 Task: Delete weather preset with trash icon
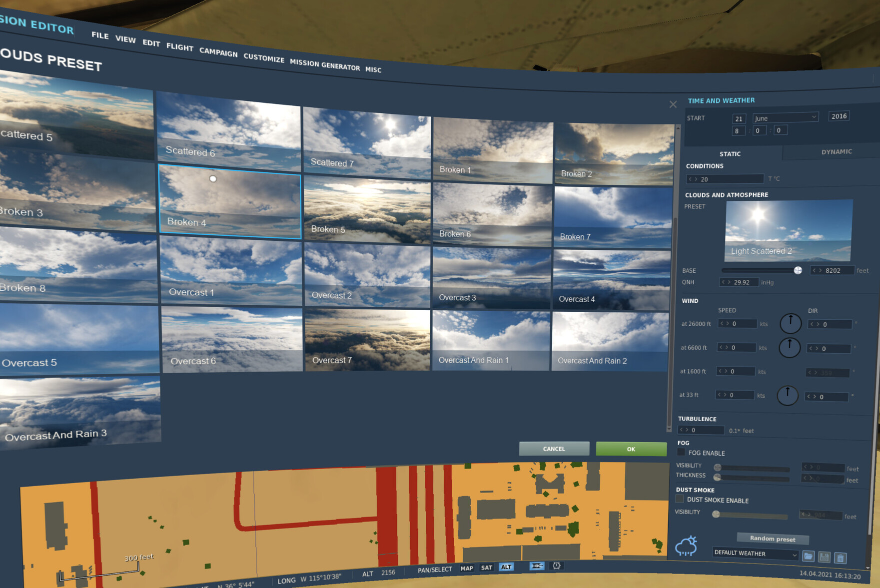[x=841, y=558]
